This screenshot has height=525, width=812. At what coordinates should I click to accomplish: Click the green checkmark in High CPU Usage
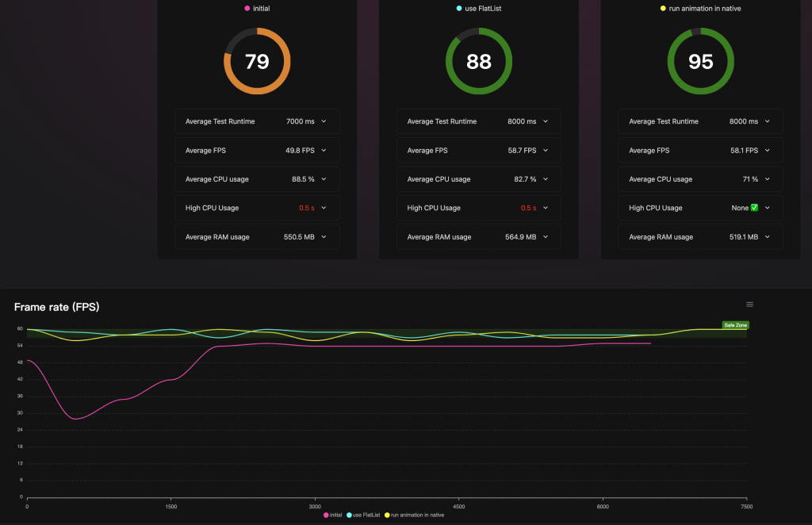tap(754, 208)
